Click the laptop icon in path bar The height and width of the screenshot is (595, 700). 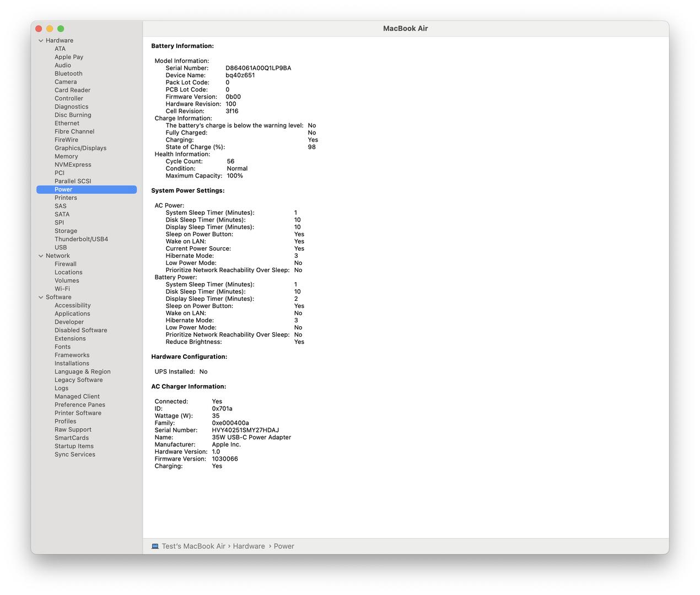[x=155, y=547]
